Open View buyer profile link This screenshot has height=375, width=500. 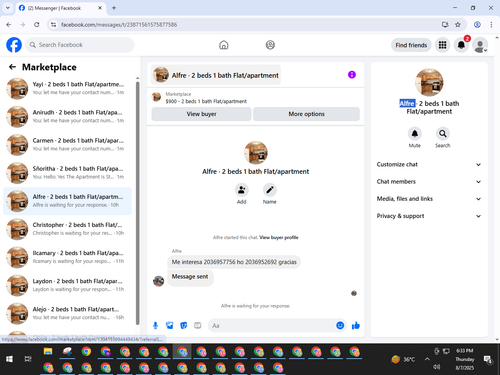point(279,237)
